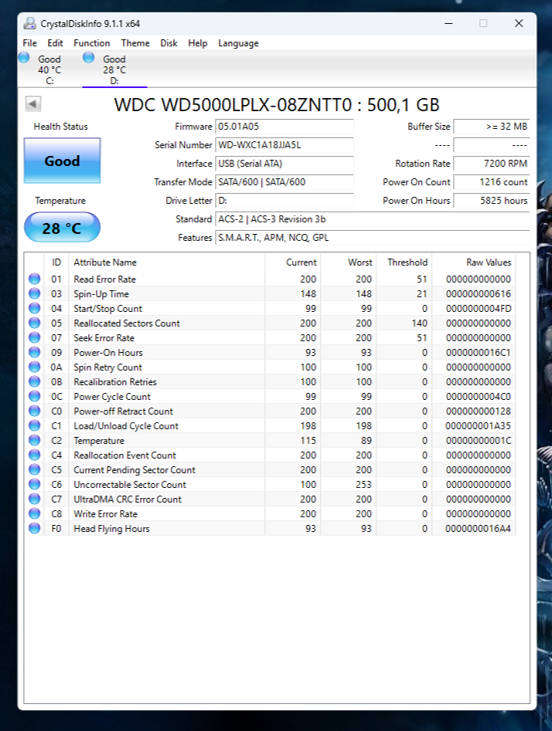This screenshot has height=731, width=552.
Task: Click status orb for Start/Stop Count
Action: (x=34, y=308)
